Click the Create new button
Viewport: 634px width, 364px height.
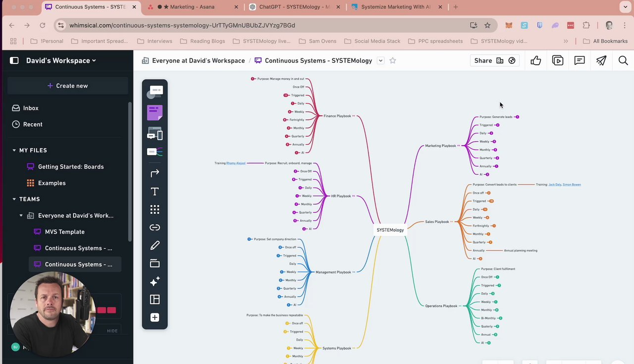[x=67, y=86]
